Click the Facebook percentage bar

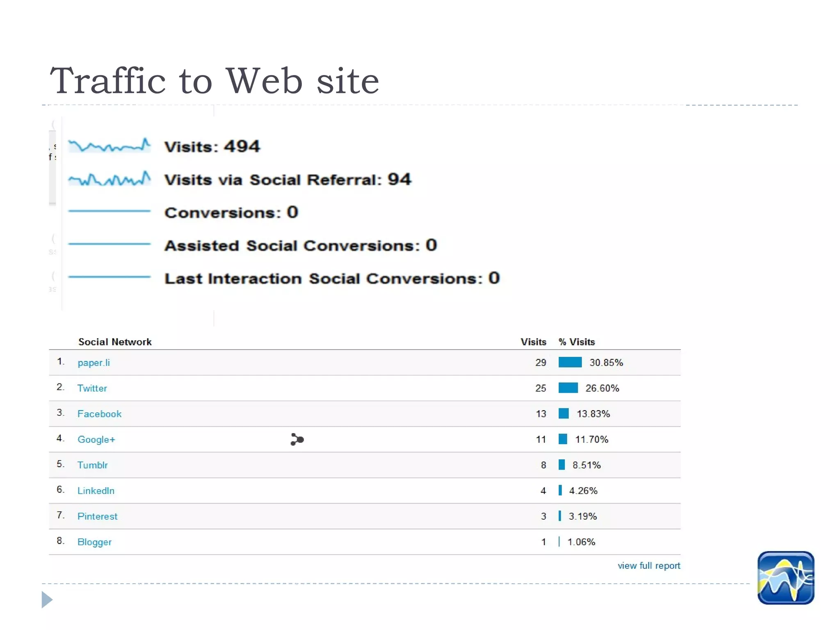(564, 413)
